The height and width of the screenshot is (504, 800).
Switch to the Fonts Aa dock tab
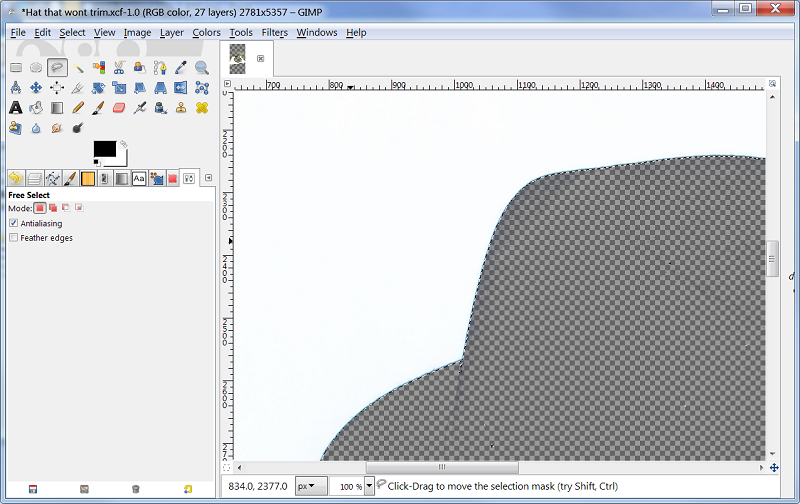coord(139,178)
